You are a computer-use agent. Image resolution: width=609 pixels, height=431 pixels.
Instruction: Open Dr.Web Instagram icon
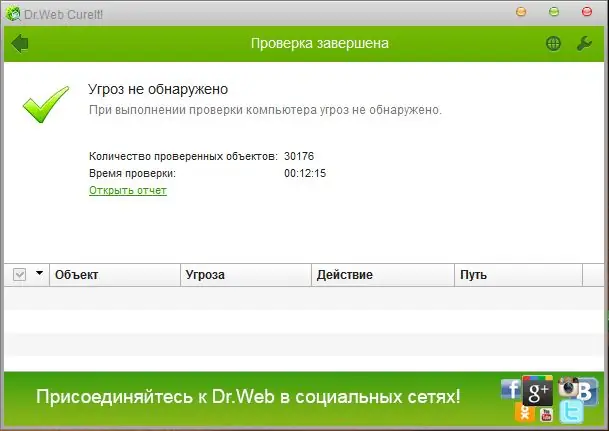[x=567, y=387]
